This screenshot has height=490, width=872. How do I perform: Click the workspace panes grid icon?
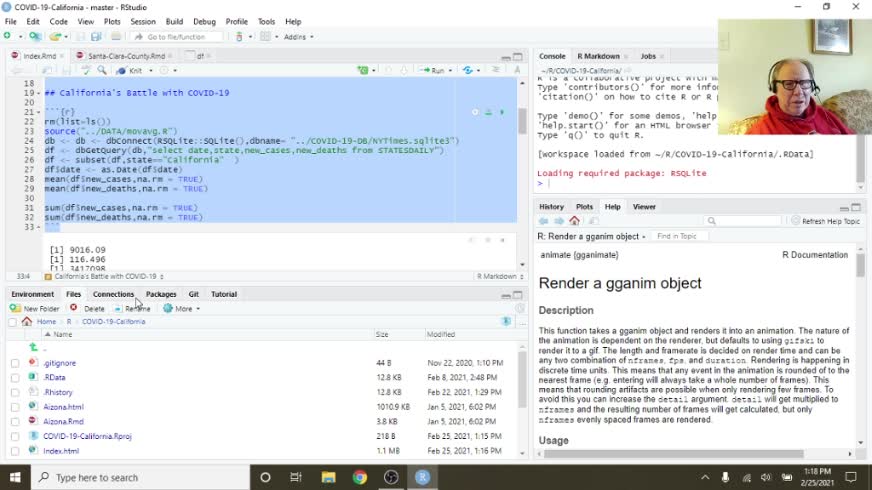click(x=265, y=37)
